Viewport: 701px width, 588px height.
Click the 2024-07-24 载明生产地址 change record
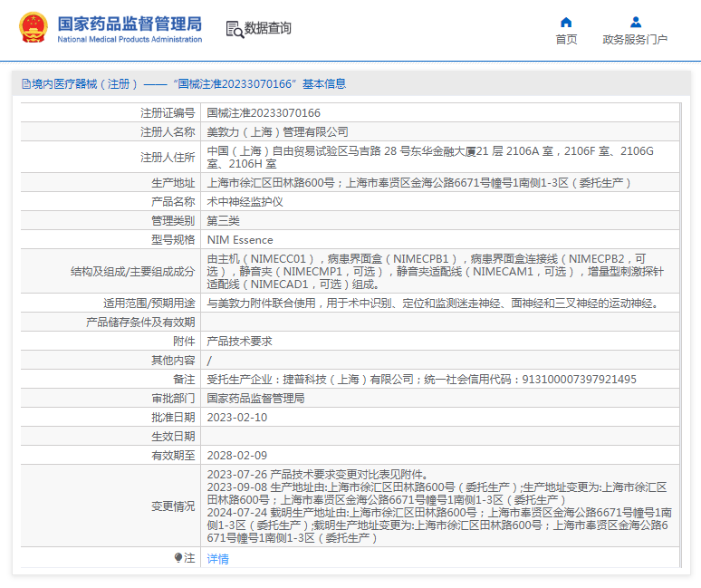pos(439,525)
